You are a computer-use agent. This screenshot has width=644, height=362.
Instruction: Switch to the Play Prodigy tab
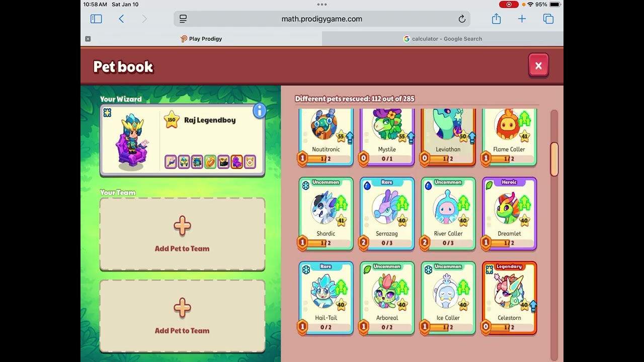[x=201, y=39]
